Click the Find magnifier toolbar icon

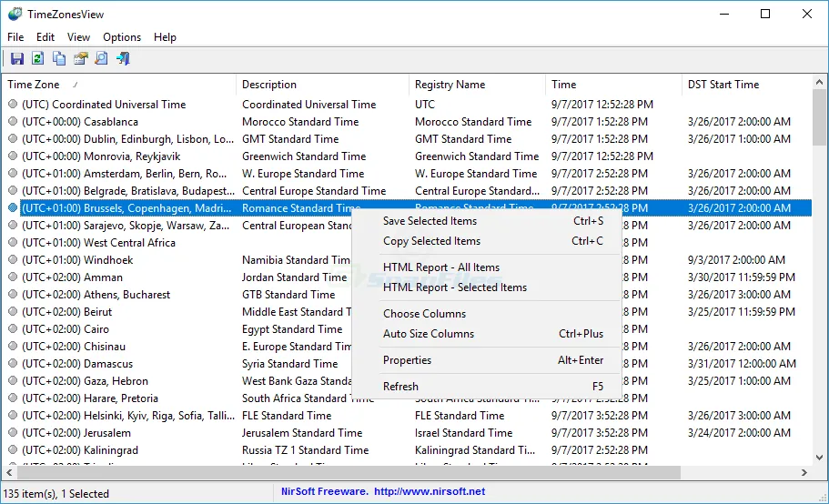101,58
